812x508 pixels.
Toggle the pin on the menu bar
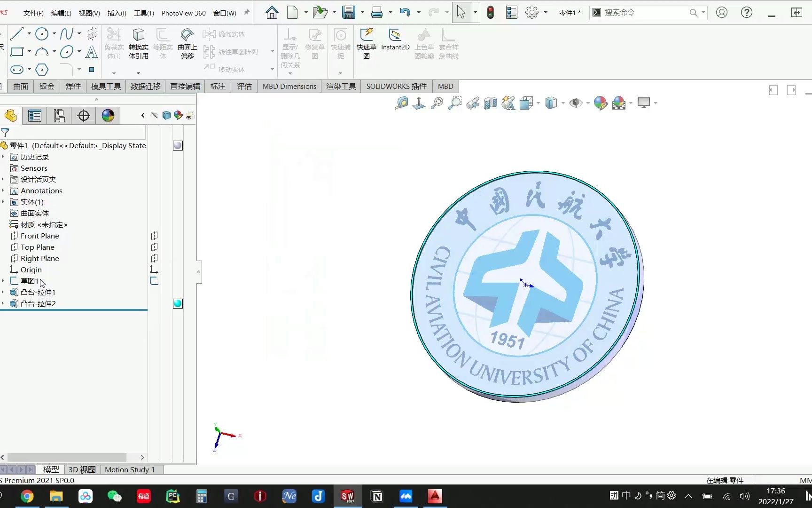click(246, 13)
